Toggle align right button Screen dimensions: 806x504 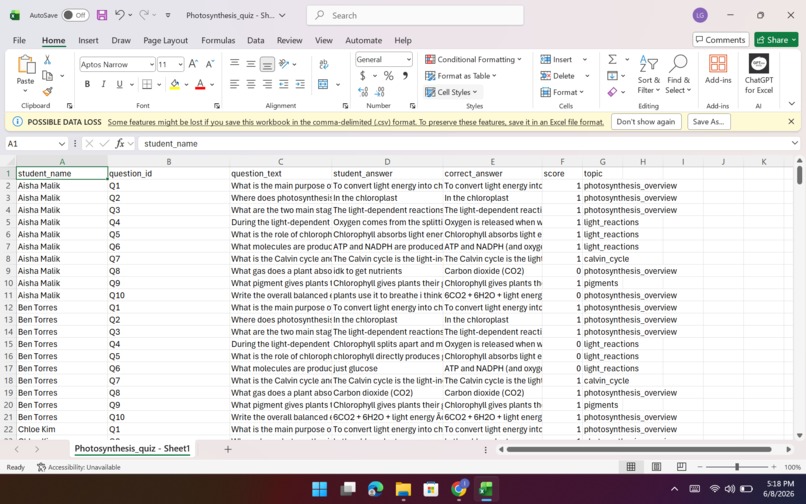click(267, 84)
